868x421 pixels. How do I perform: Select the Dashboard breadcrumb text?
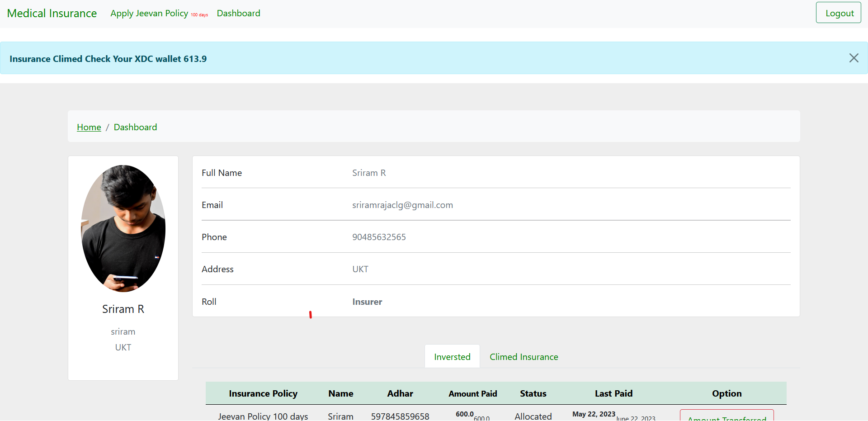(x=136, y=127)
